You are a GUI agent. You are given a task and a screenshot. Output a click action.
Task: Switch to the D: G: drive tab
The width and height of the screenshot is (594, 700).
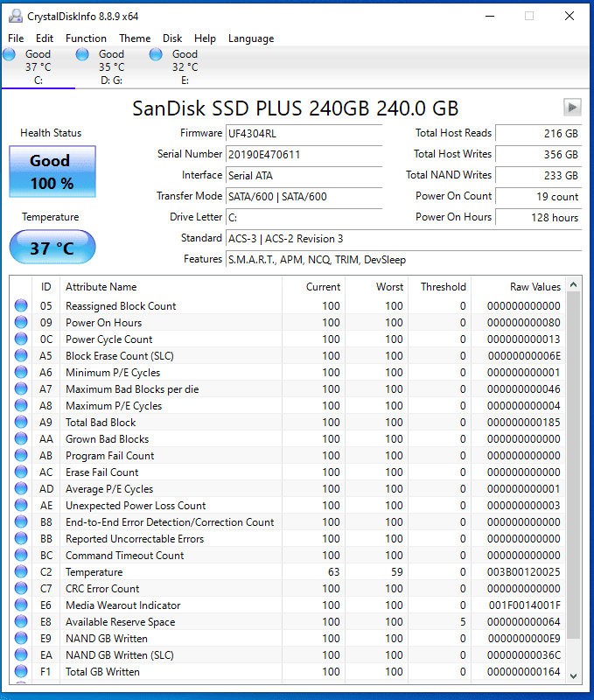[110, 67]
